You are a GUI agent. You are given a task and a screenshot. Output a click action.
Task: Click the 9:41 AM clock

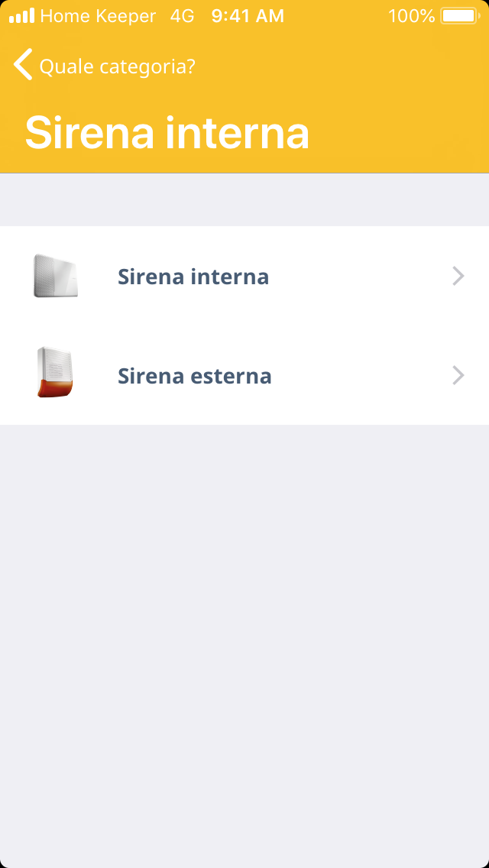tap(248, 16)
